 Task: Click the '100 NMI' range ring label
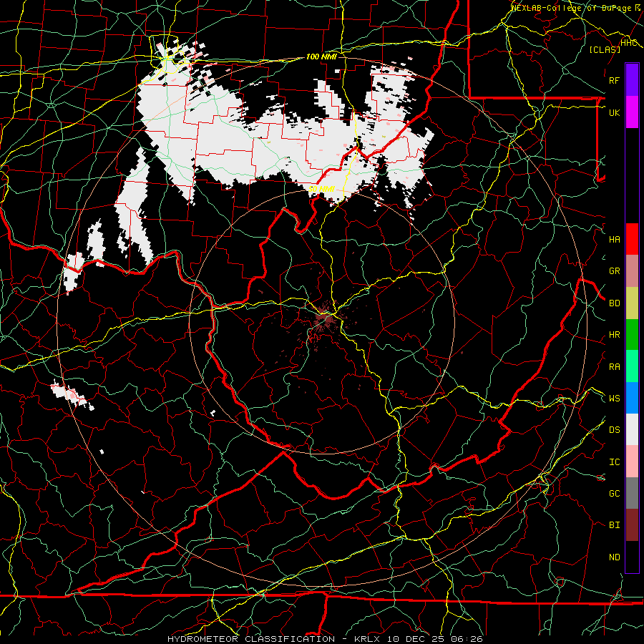[x=321, y=57]
